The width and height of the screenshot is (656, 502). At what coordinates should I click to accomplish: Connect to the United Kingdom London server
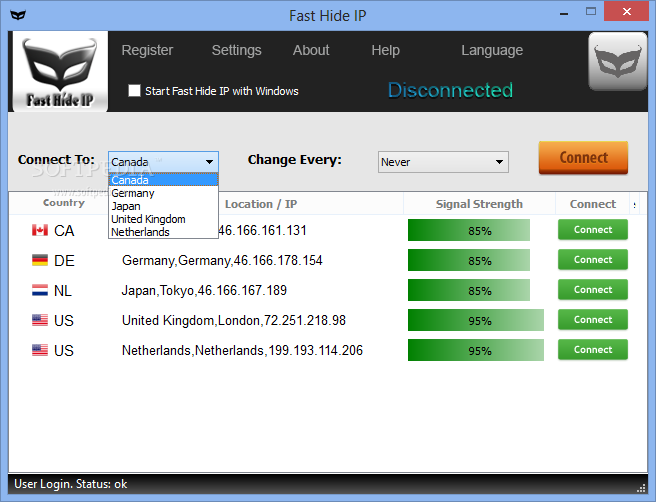(x=593, y=320)
